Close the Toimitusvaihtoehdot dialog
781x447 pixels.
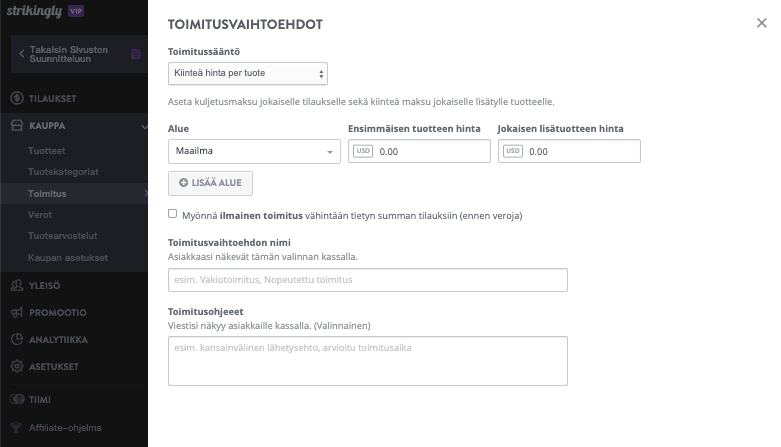761,23
